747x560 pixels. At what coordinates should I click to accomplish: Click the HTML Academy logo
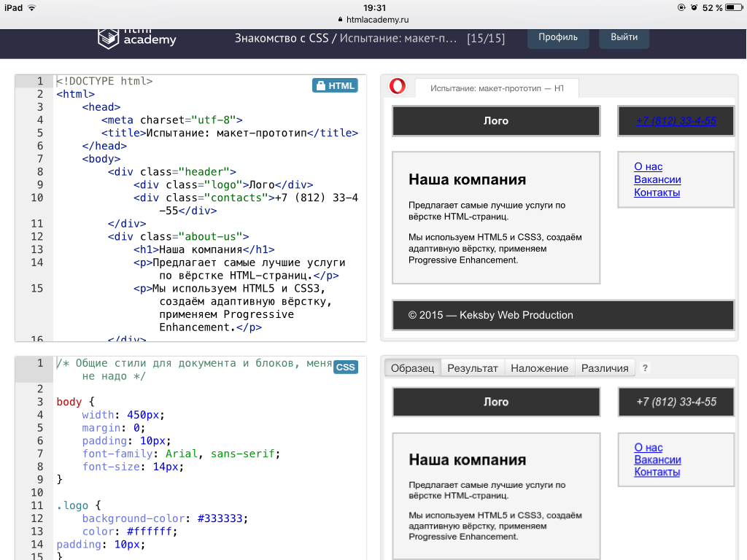136,39
